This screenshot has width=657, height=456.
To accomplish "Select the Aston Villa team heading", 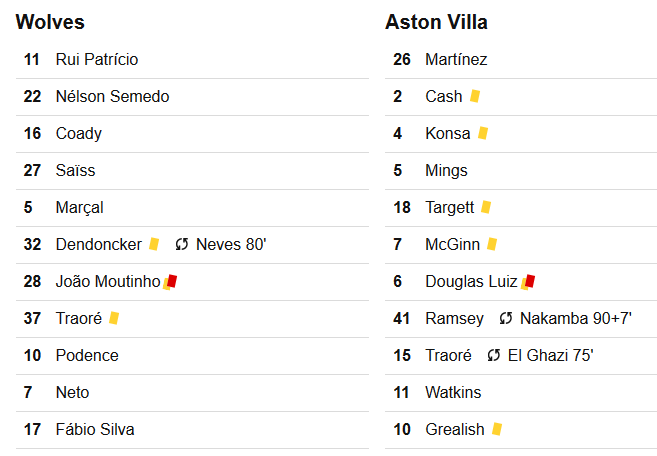I will pyautogui.click(x=436, y=22).
